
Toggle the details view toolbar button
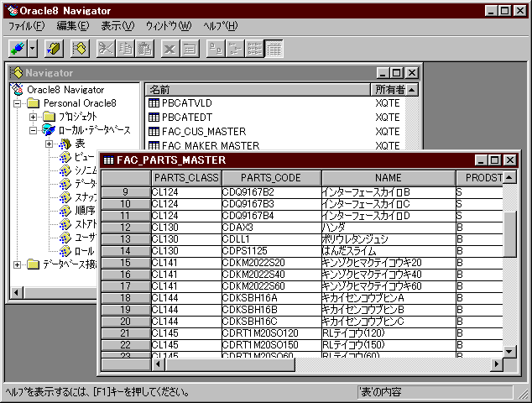coord(274,49)
